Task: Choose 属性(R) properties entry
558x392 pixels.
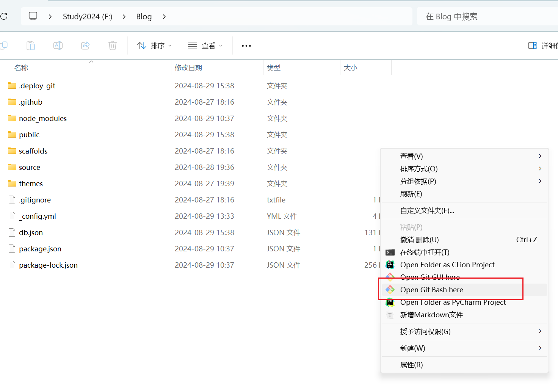Action: 464,365
